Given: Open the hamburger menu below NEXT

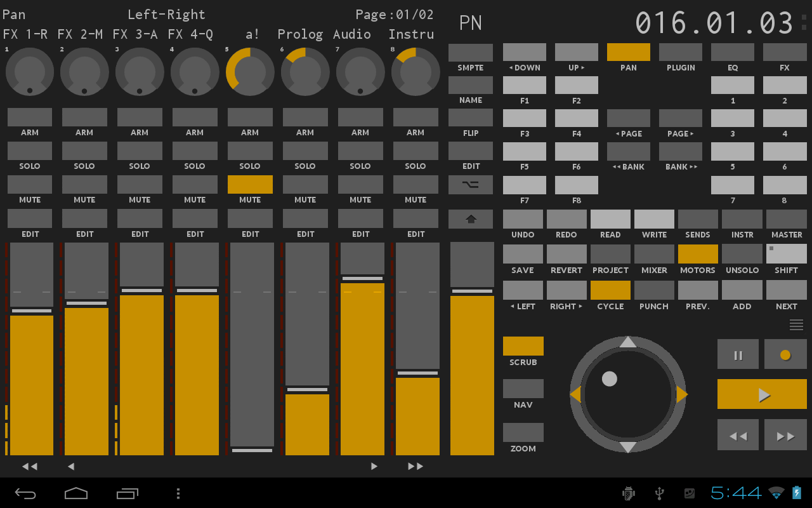Looking at the screenshot, I should tap(796, 324).
